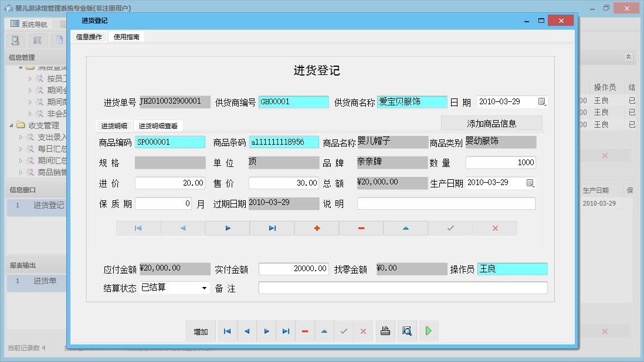The height and width of the screenshot is (362, 644).
Task: Jump to first record with the record navigator
Action: 227,331
